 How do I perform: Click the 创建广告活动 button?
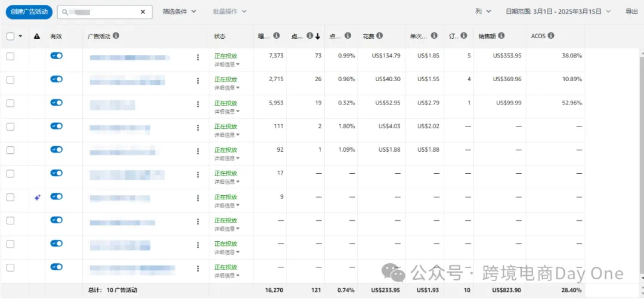[x=29, y=12]
